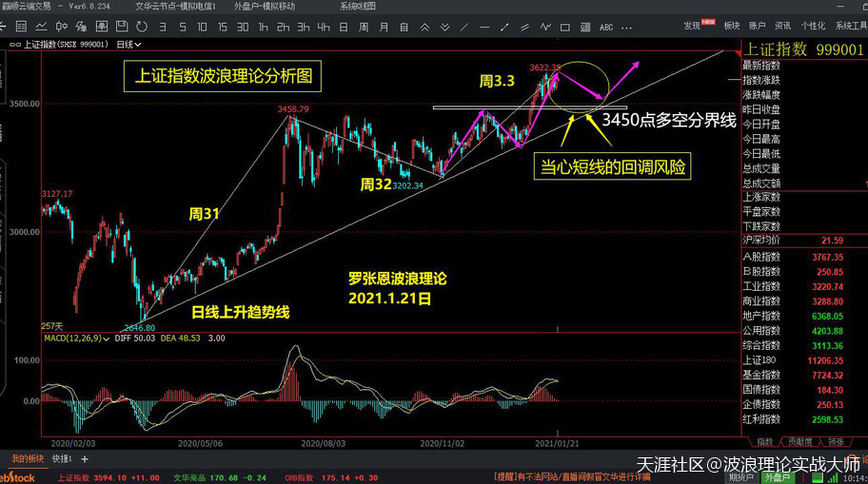Switch to monthly (月) period
Viewport: 868px width, 484px height.
[x=384, y=27]
